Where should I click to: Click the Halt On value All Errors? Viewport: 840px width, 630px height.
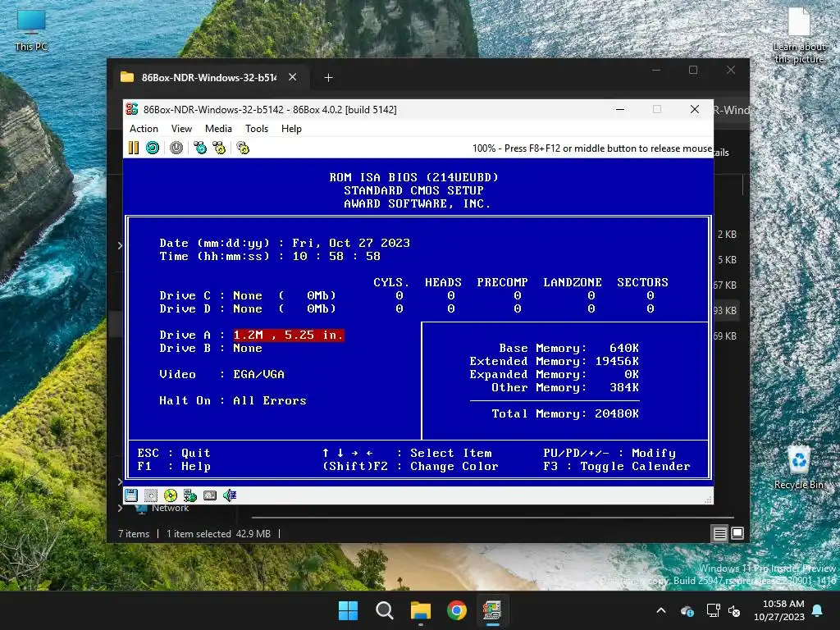pos(269,400)
